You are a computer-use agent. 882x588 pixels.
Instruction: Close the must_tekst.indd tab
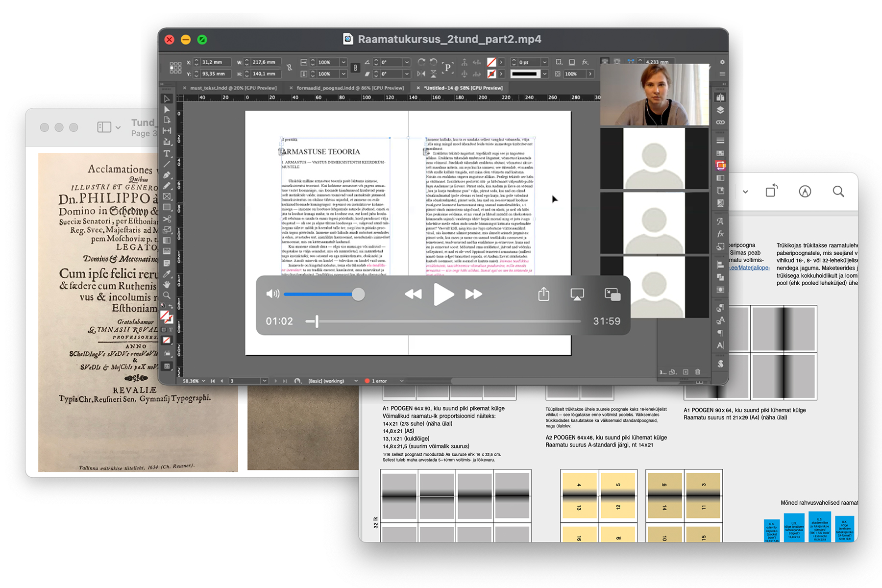(x=184, y=88)
